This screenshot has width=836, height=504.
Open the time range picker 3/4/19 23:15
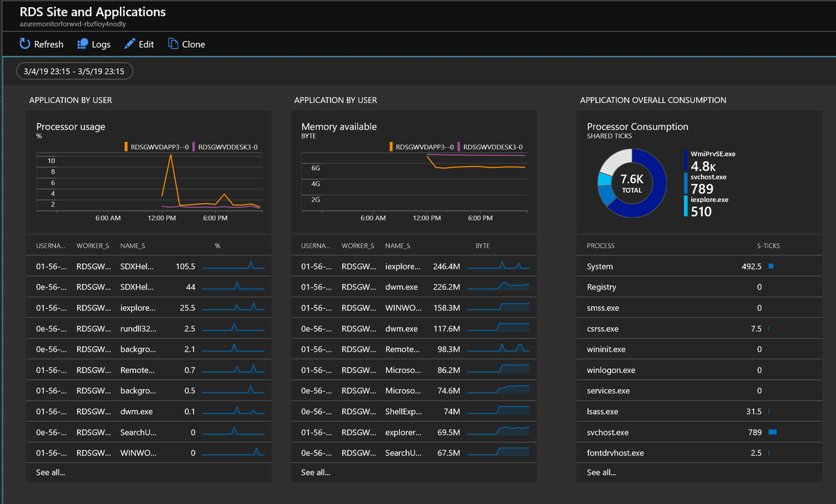coord(75,71)
